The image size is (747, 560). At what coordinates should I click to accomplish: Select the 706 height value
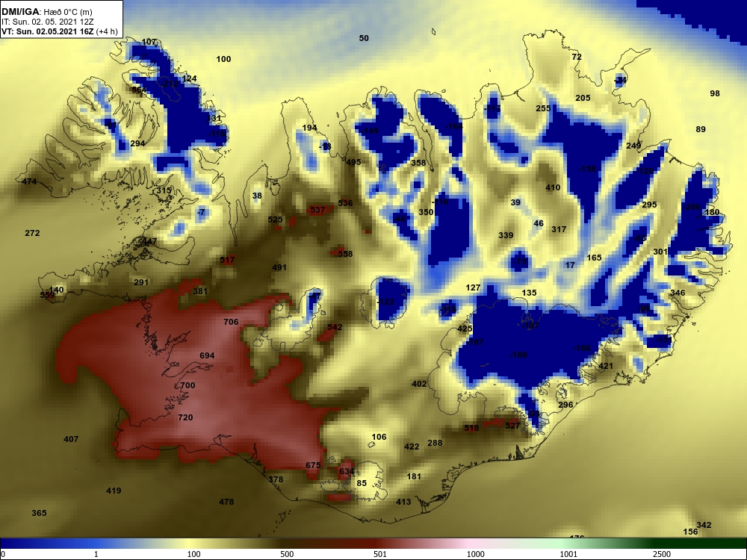point(231,323)
